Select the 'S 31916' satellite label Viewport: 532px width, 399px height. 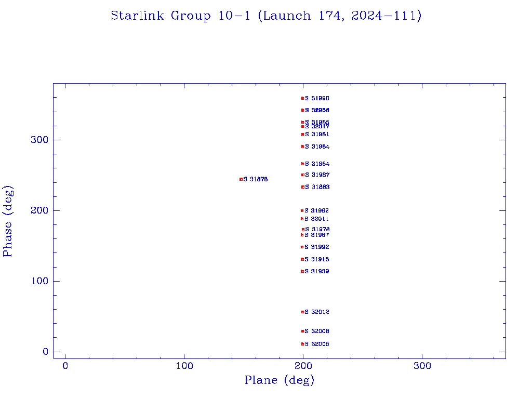316,260
